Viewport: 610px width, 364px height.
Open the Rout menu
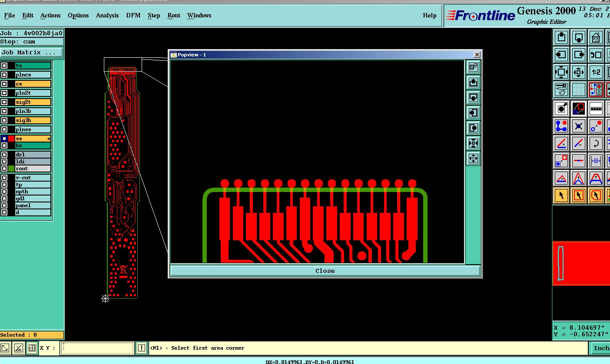coord(174,15)
